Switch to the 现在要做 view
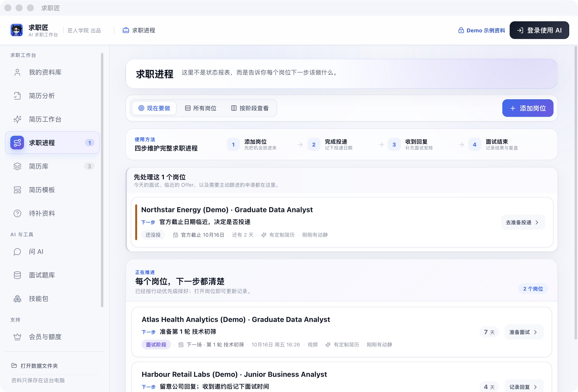Screen dimensions: 578x392 (x=154, y=108)
